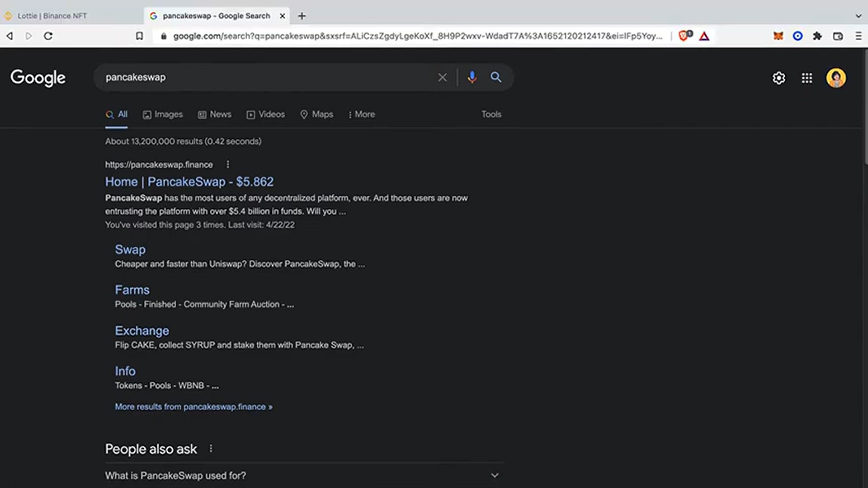This screenshot has height=488, width=868.
Task: Expand the tab list chevron
Action: (859, 16)
